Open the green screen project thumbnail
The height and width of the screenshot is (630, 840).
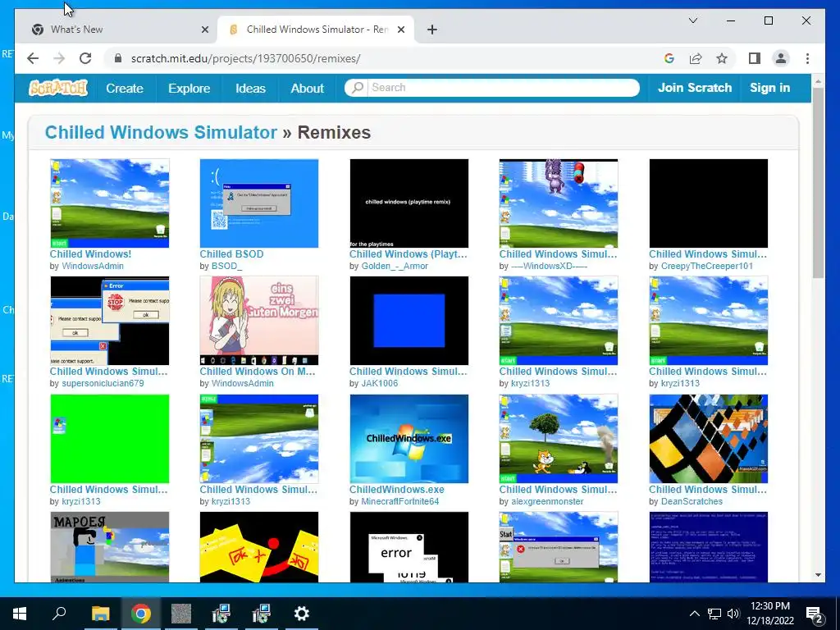109,439
